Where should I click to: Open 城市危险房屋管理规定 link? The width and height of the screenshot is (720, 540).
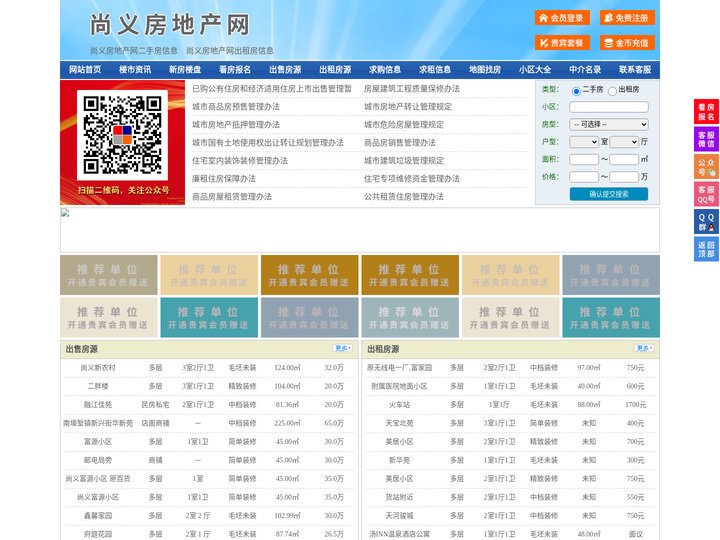(404, 124)
